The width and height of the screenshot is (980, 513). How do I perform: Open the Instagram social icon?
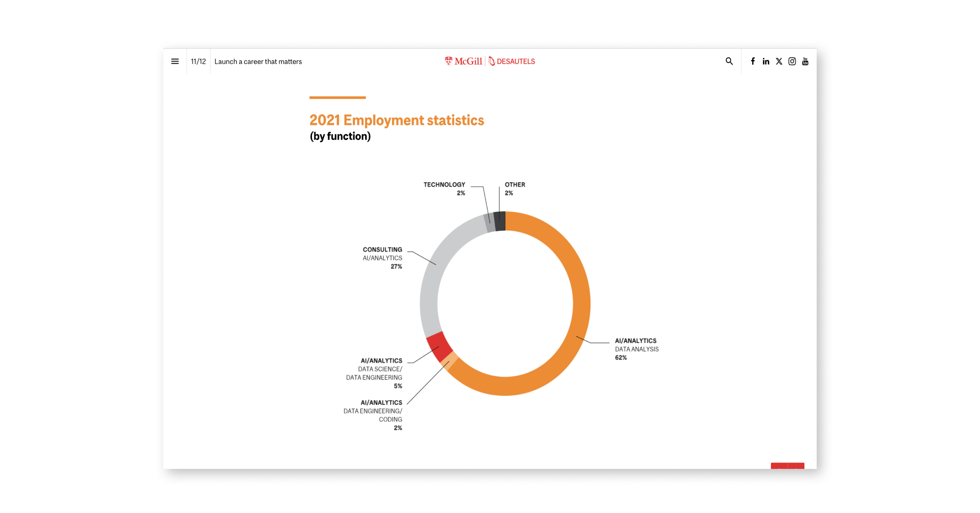(x=792, y=61)
